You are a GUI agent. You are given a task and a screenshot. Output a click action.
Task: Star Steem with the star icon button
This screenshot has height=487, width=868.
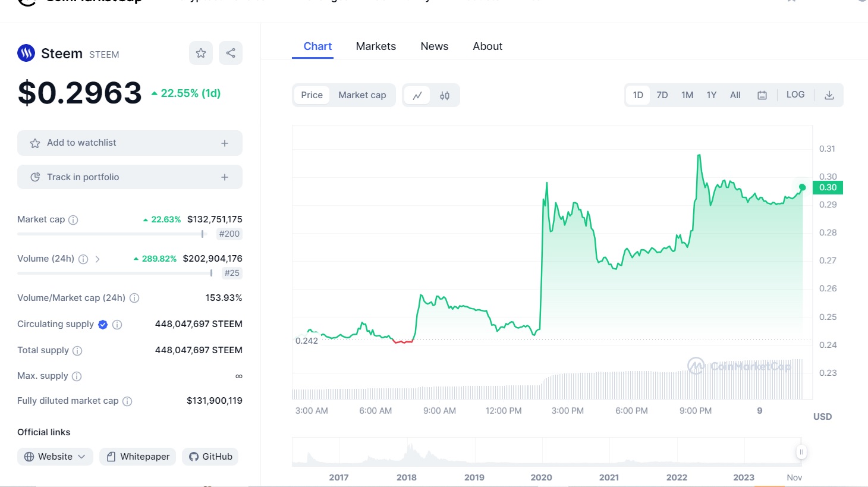tap(201, 53)
